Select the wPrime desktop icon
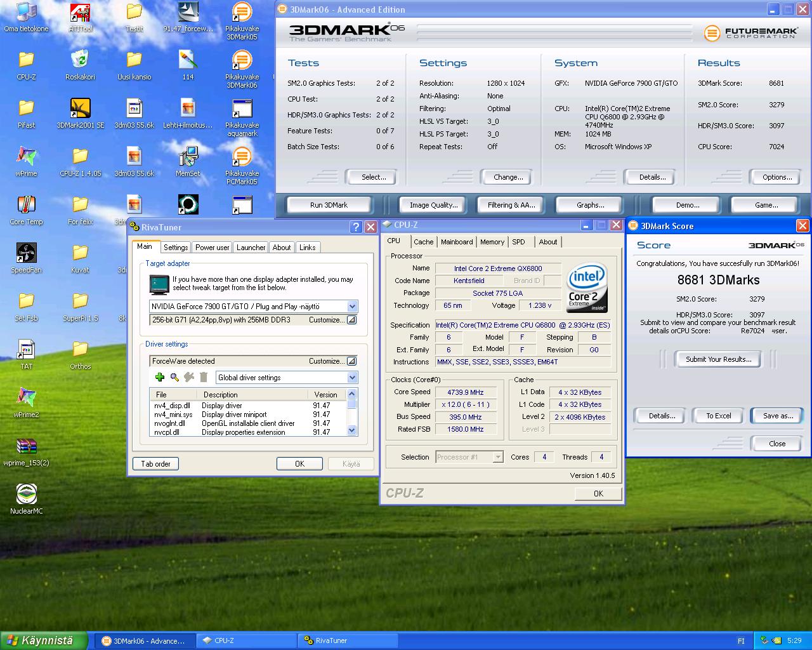 click(26, 162)
